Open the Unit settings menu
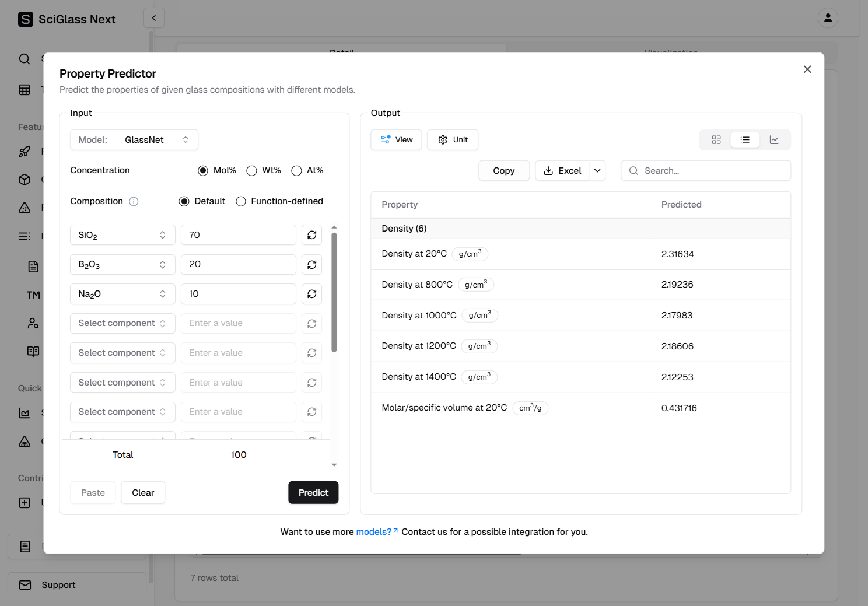 [x=453, y=140]
